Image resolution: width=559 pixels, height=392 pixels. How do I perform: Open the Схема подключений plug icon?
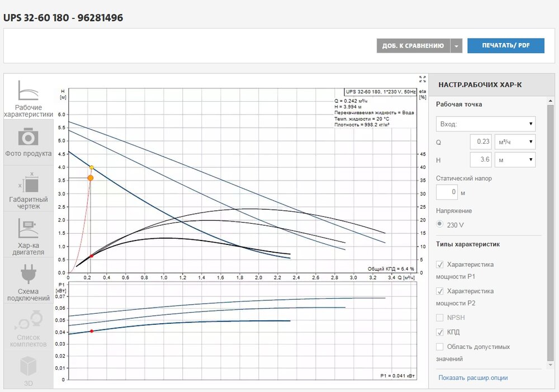(x=28, y=275)
